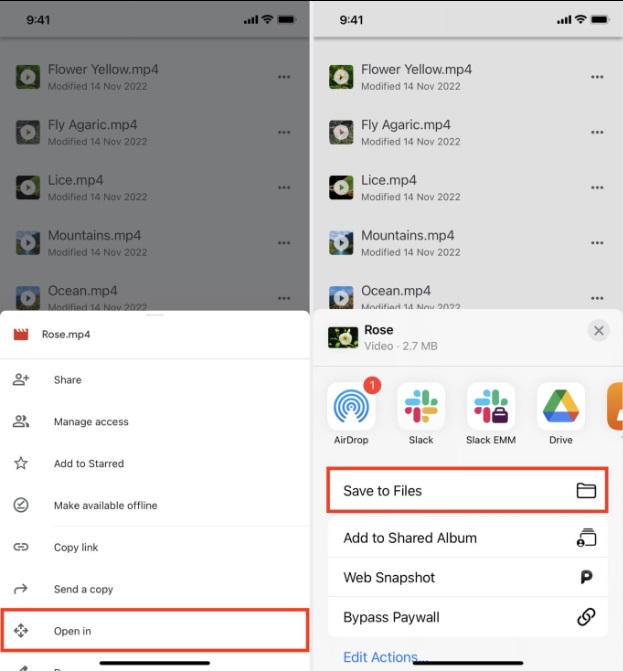Viewport: 623px width, 671px height.
Task: Open more options for Flower Yellow.mp4 in right screen
Action: coord(597,77)
